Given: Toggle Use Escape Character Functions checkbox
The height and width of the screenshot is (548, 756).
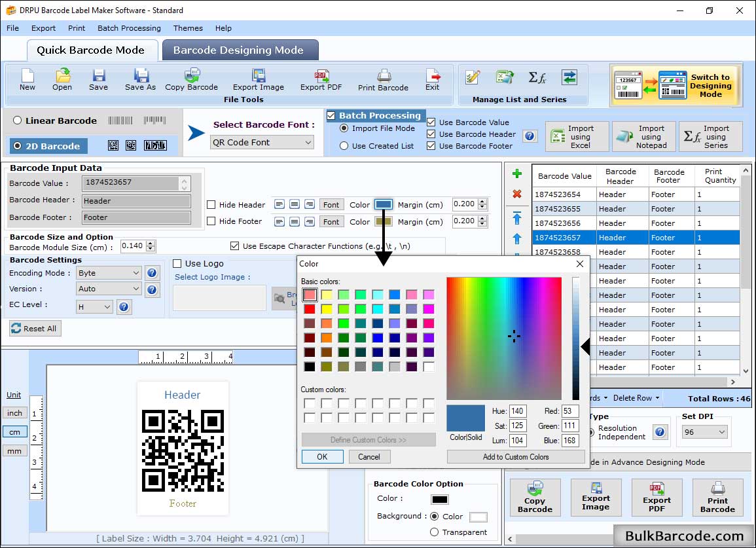Looking at the screenshot, I should (235, 246).
